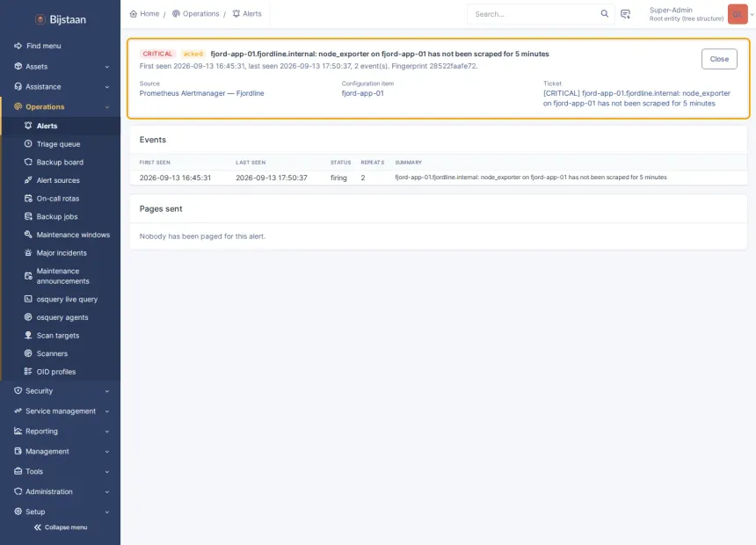Screen dimensions: 756x545
Task: Click the Tools briefcase icon
Action: (x=18, y=471)
